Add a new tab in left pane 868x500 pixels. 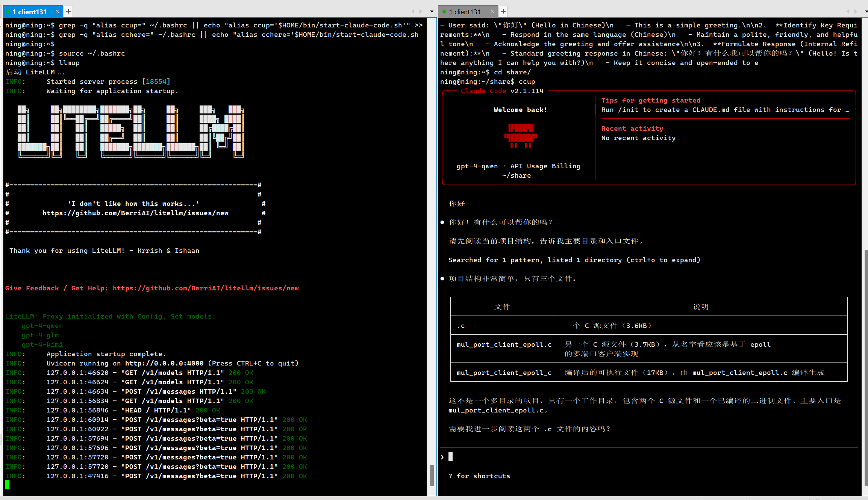tap(68, 11)
